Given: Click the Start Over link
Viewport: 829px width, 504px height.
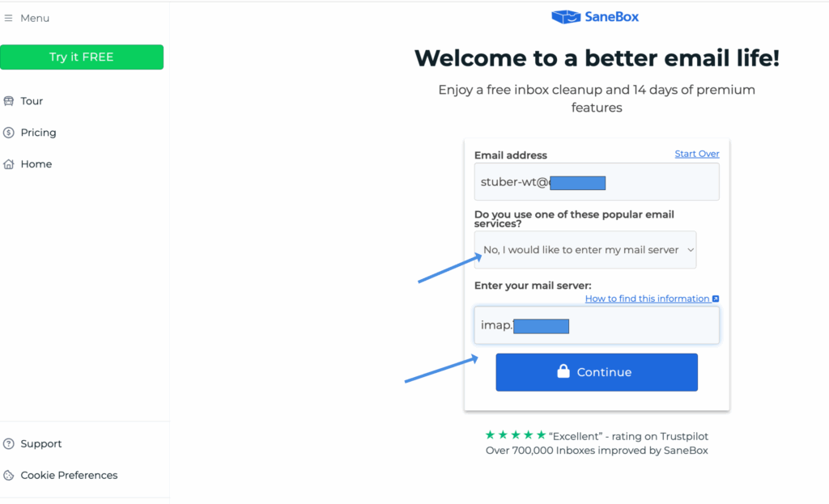Looking at the screenshot, I should click(x=696, y=154).
